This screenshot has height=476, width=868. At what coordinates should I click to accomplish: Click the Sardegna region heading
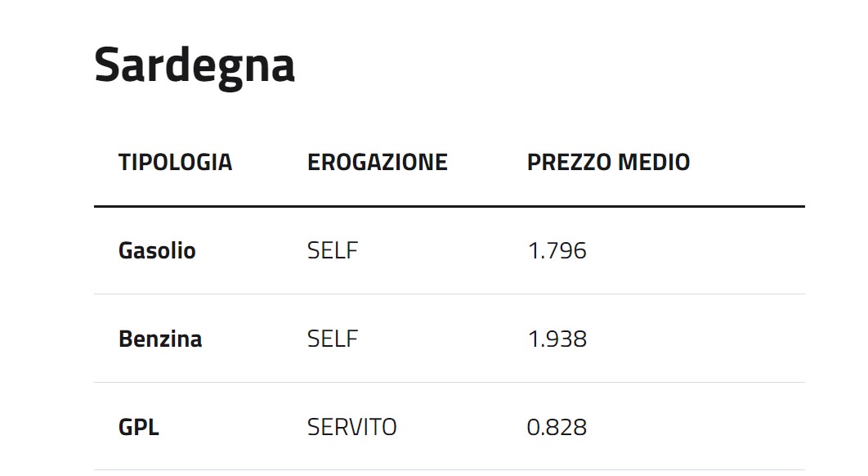pyautogui.click(x=195, y=66)
